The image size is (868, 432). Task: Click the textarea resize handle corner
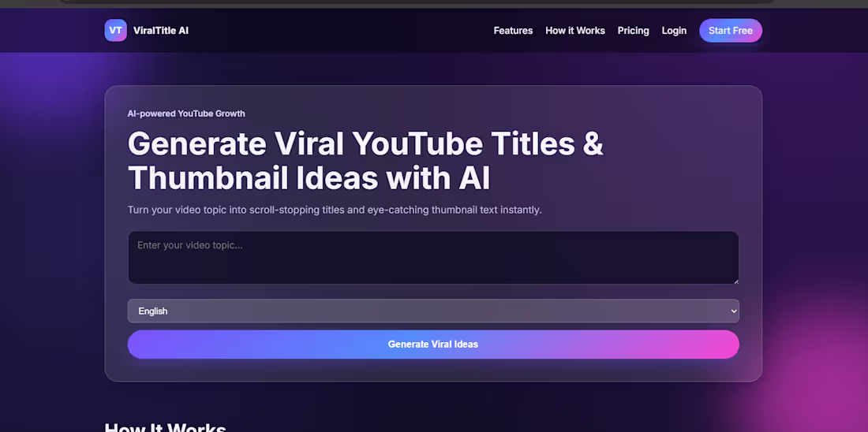point(735,281)
